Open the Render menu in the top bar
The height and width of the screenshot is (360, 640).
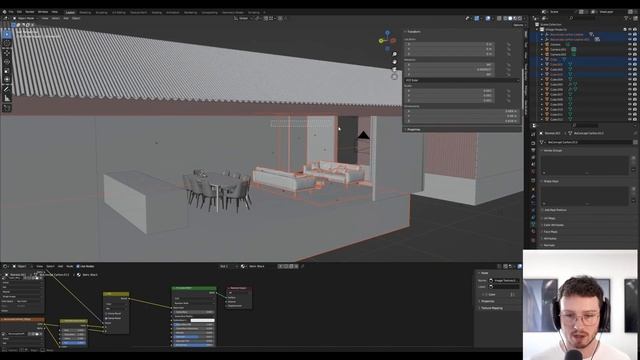(x=30, y=12)
